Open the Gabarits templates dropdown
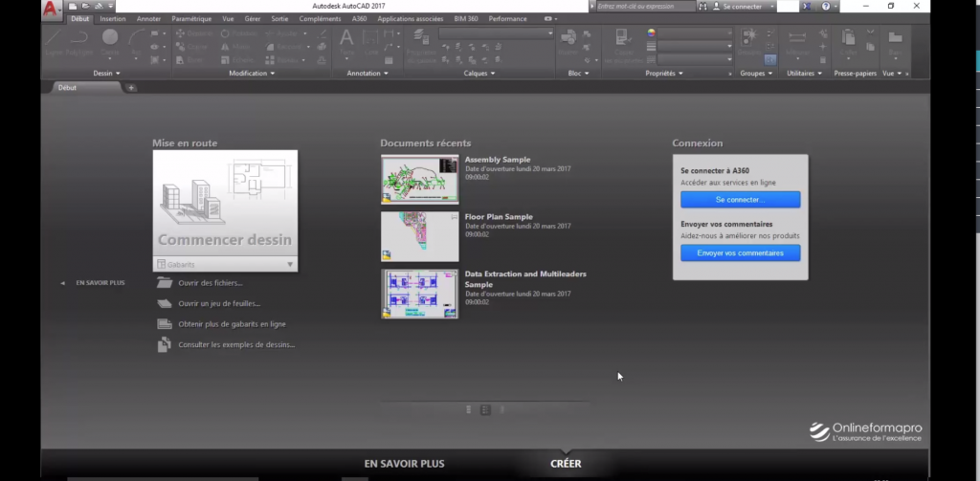The width and height of the screenshot is (980, 481). tap(225, 264)
